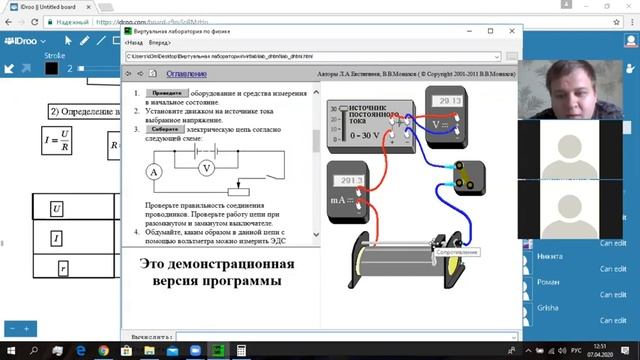Open the Вперёд menu in lab window
This screenshot has height=360, width=640.
(159, 43)
